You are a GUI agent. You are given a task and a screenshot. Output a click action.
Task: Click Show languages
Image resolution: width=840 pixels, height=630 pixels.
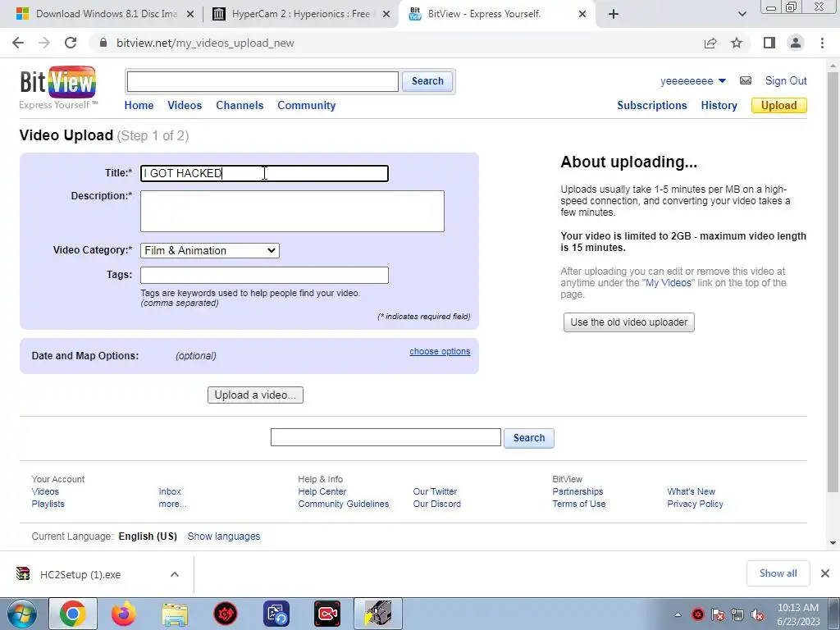point(224,536)
